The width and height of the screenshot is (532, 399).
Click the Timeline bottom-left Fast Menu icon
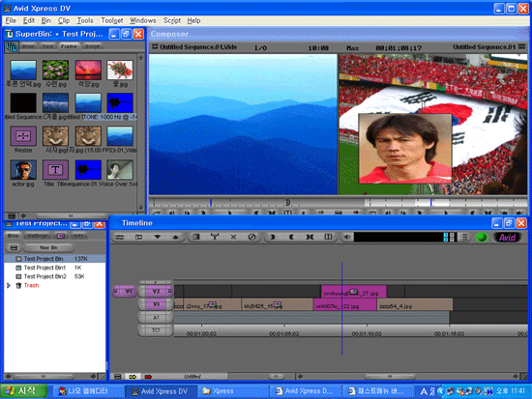coord(117,377)
